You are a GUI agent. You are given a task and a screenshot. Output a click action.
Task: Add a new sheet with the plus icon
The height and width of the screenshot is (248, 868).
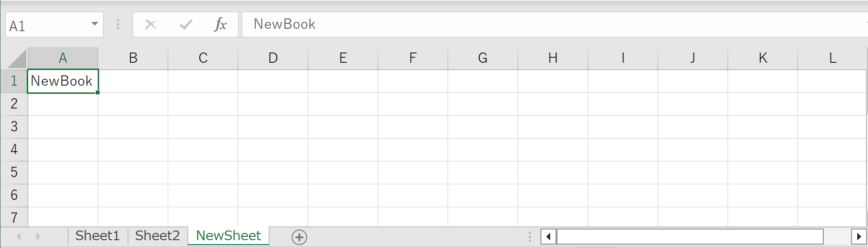click(x=299, y=237)
